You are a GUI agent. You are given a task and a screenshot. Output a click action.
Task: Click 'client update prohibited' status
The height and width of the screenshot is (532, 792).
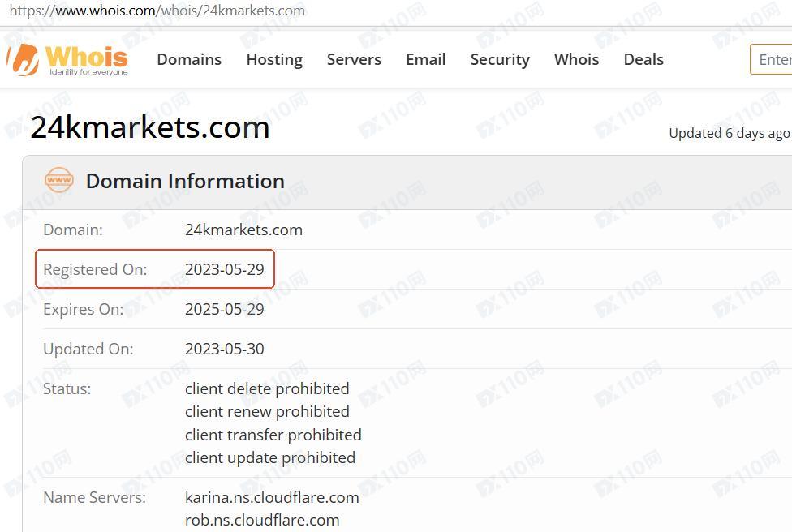point(269,457)
